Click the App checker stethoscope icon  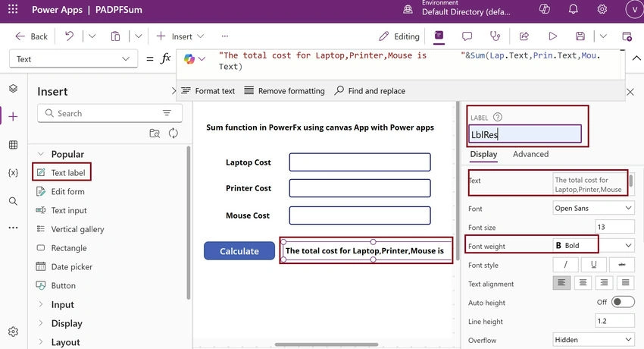coord(496,36)
